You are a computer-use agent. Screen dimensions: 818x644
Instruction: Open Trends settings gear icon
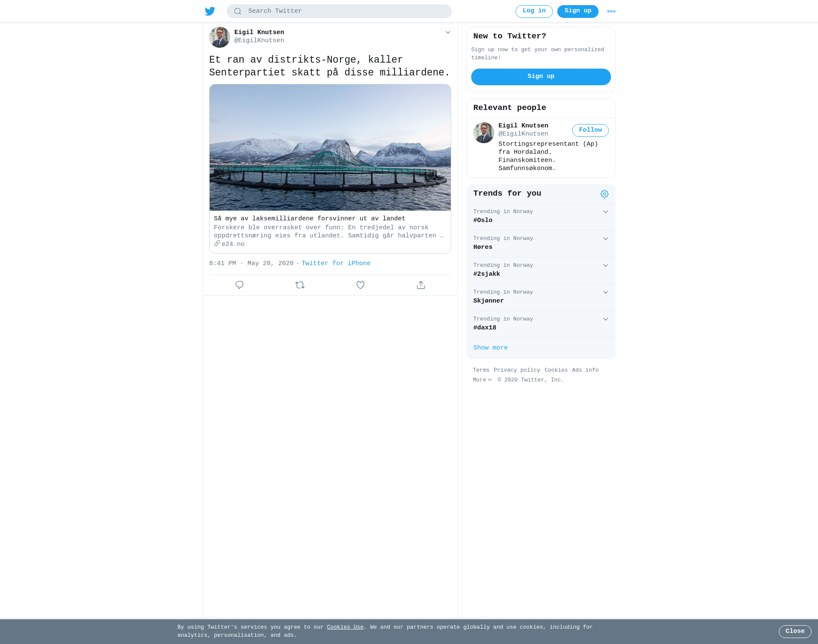pos(605,194)
